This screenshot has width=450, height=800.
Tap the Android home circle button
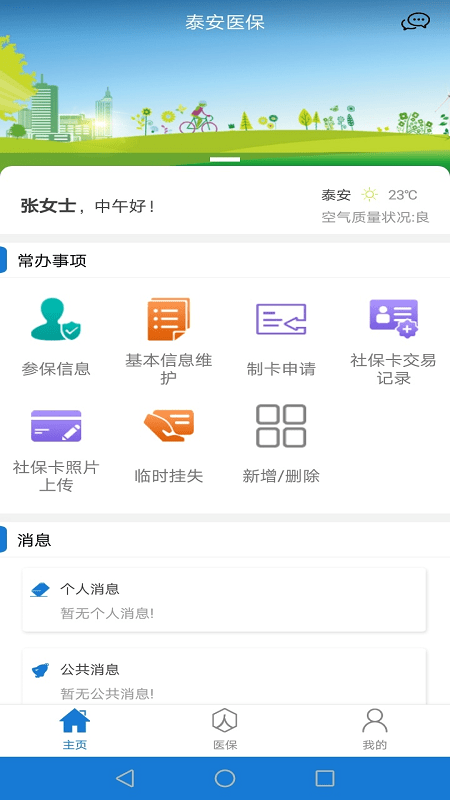click(225, 779)
